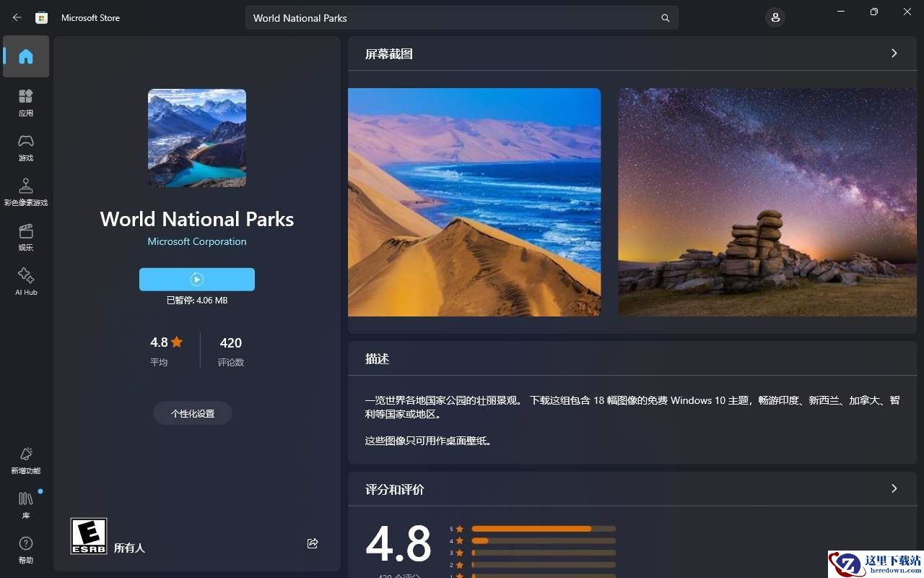This screenshot has width=924, height=578.
Task: Click the 3-star rating bar
Action: [544, 553]
